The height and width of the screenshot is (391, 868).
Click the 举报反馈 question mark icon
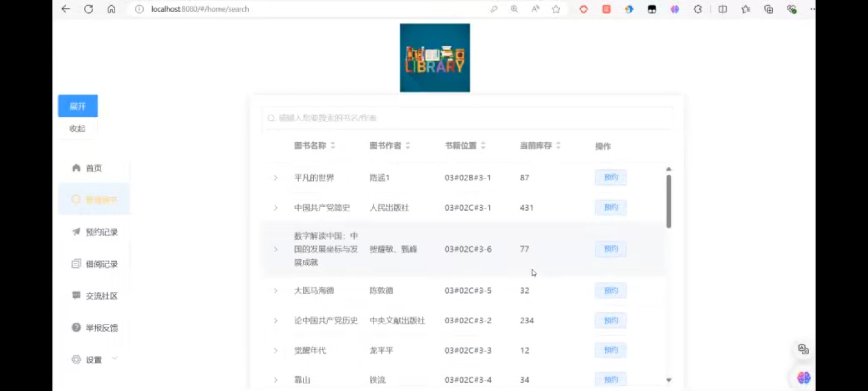[x=76, y=328]
